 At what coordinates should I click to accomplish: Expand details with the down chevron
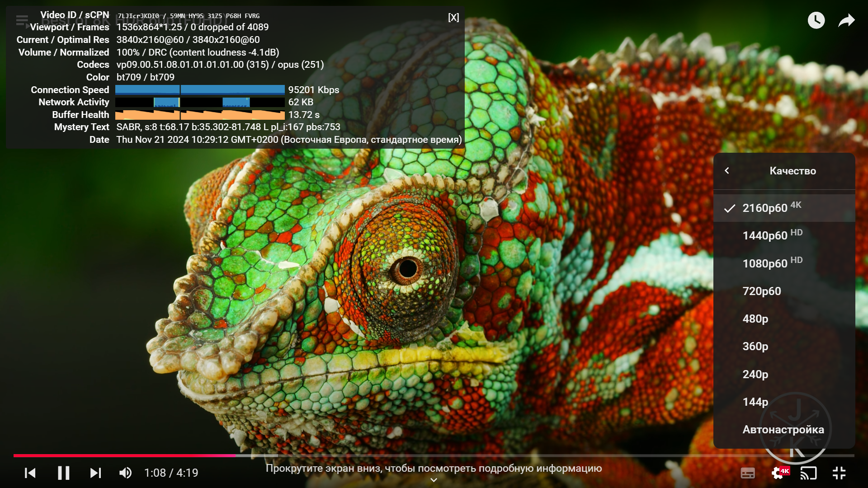[x=434, y=480]
